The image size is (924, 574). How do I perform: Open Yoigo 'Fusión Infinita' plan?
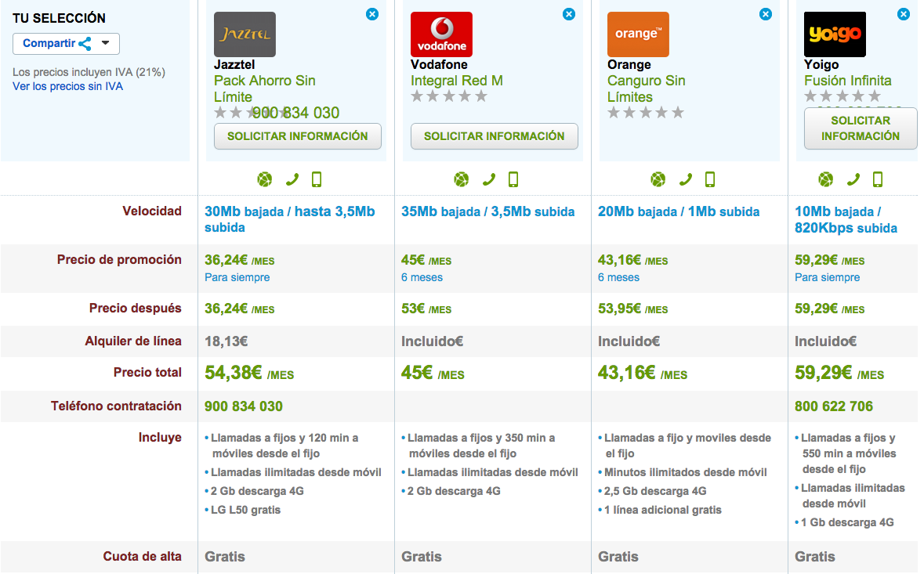click(847, 81)
